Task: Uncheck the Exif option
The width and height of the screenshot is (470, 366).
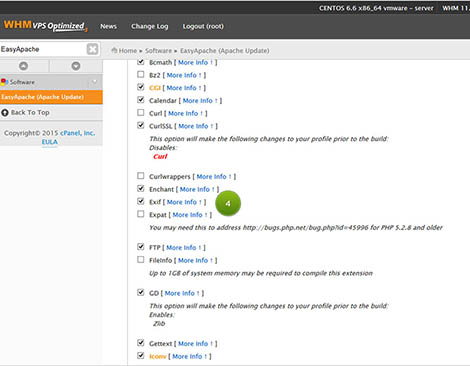Action: pos(141,201)
